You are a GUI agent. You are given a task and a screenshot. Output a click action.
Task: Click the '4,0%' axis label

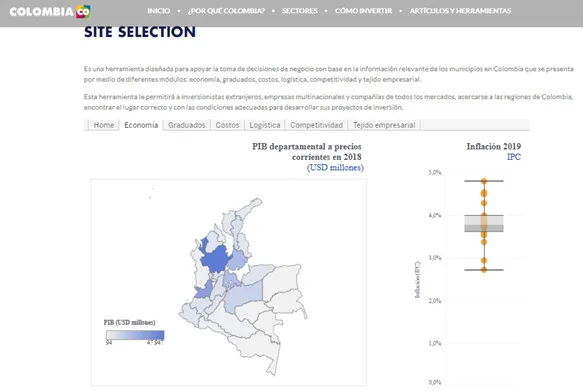pyautogui.click(x=435, y=215)
